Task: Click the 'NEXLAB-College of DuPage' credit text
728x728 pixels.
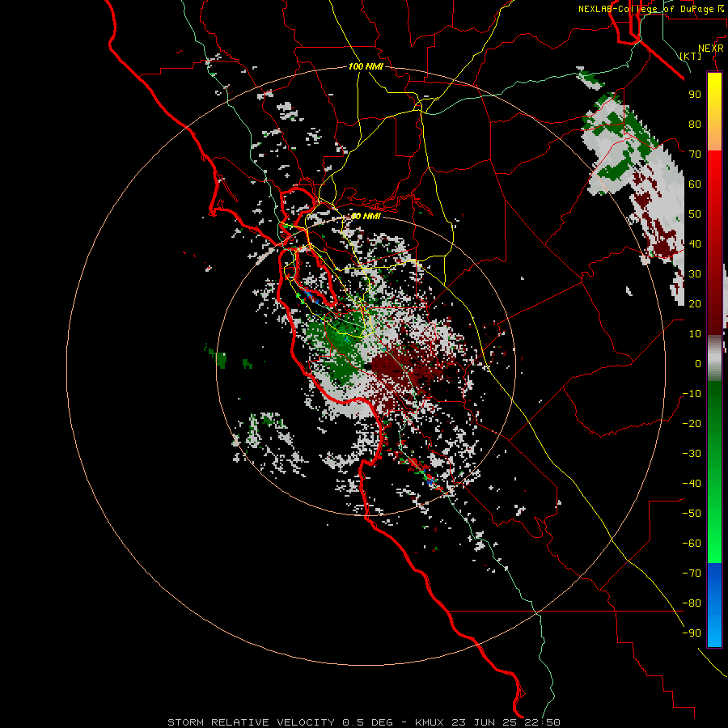Action: point(645,9)
